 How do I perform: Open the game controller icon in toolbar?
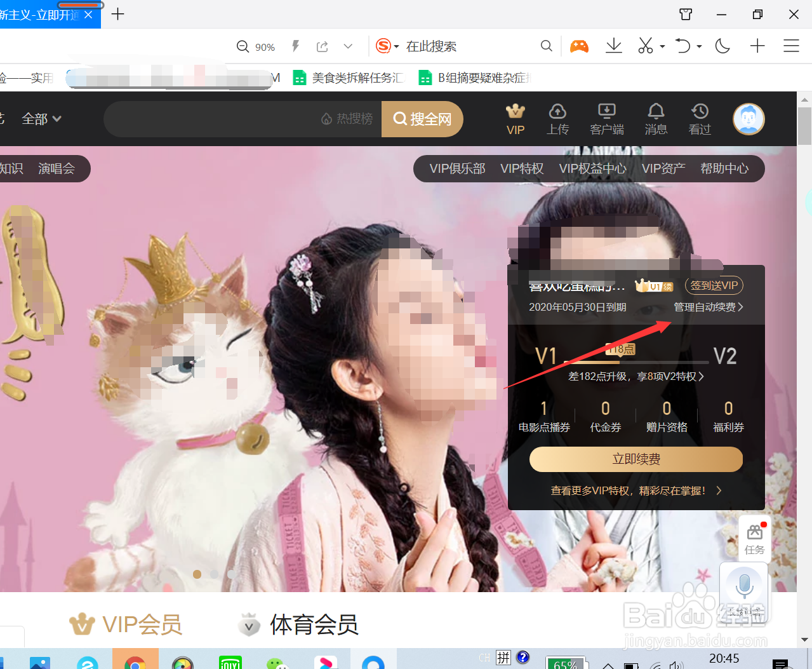coord(579,46)
